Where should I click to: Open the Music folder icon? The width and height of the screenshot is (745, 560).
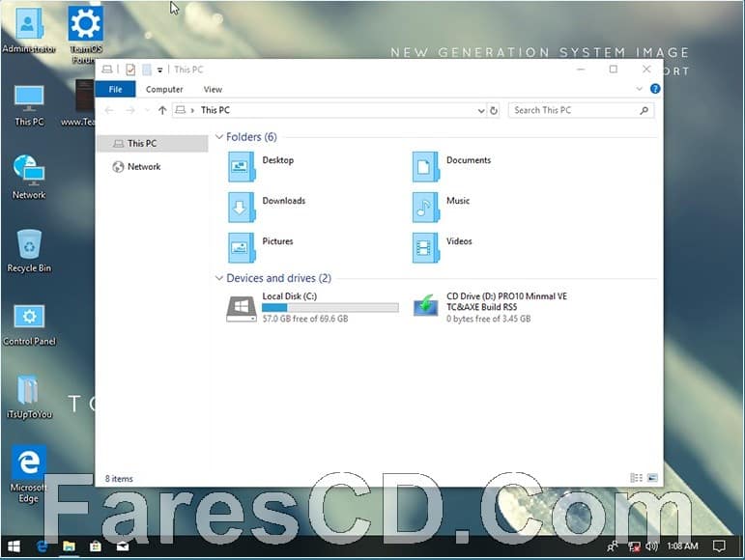(426, 207)
